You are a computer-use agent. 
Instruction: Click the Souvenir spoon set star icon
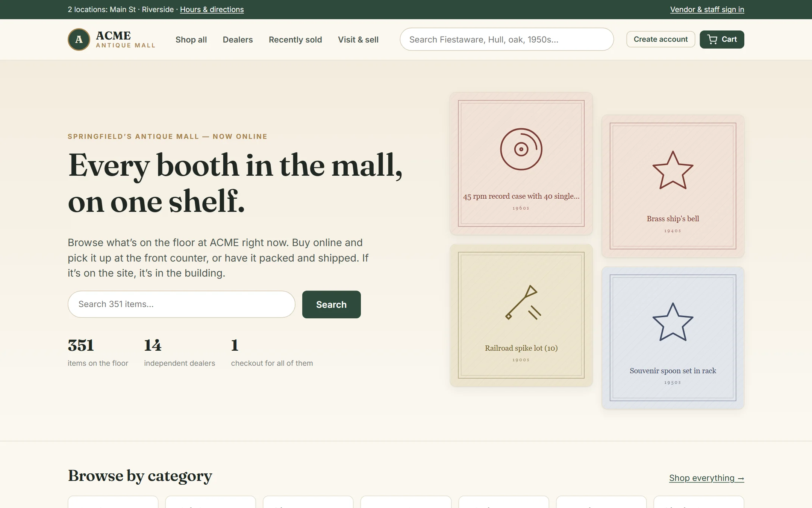pyautogui.click(x=673, y=322)
